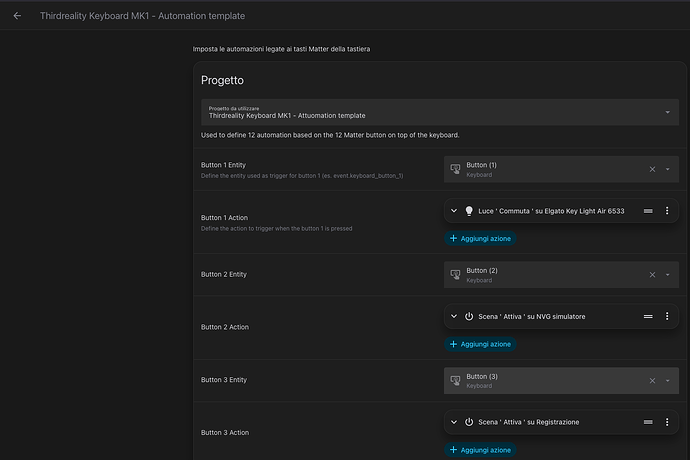Open three-dot menu for Elgato Key Light action
Screen dimensions: 690x460
[x=667, y=210]
